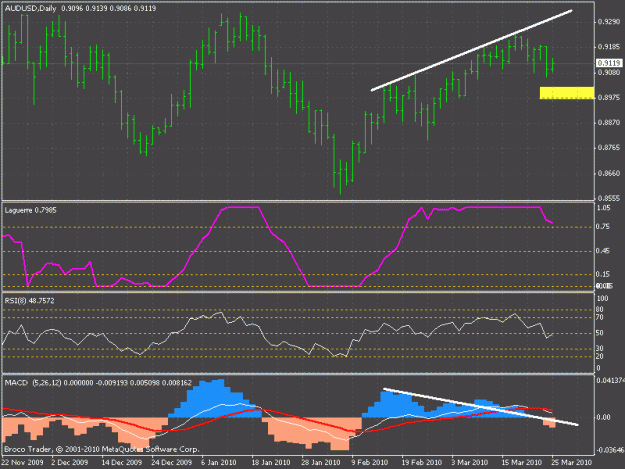
Task: Select the yellow rectangle on the price chart
Action: [x=567, y=93]
